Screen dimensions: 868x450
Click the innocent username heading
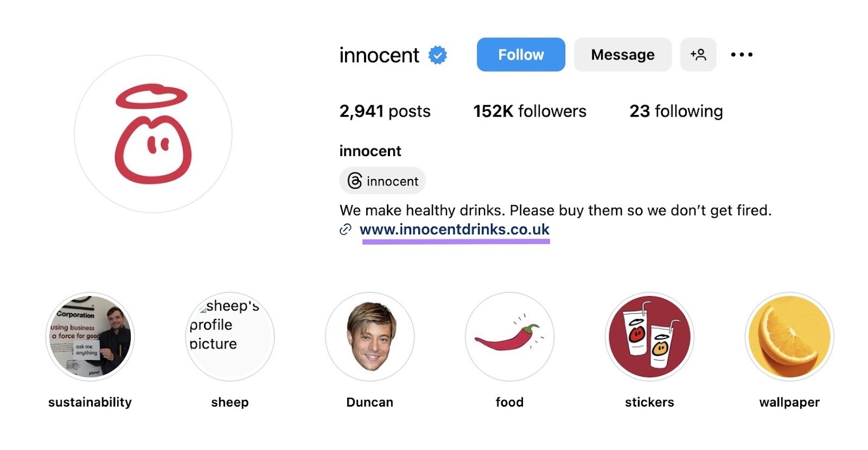pos(379,54)
